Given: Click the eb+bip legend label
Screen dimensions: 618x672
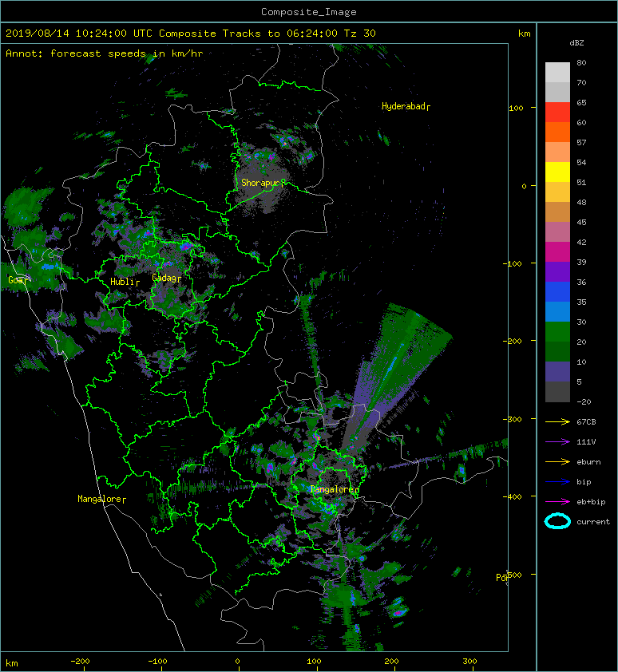Looking at the screenshot, I should click(x=591, y=502).
